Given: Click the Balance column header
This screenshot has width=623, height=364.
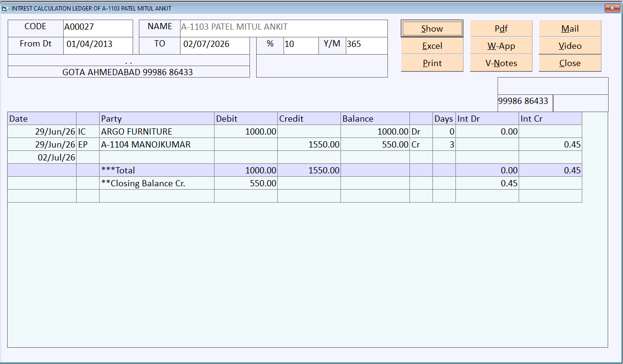Looking at the screenshot, I should (x=375, y=119).
